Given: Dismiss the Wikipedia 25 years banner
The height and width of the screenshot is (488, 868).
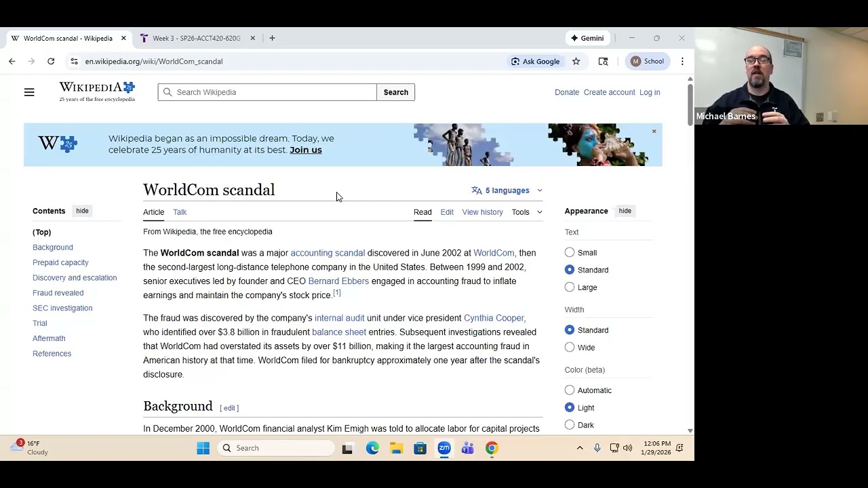Looking at the screenshot, I should coord(654,131).
